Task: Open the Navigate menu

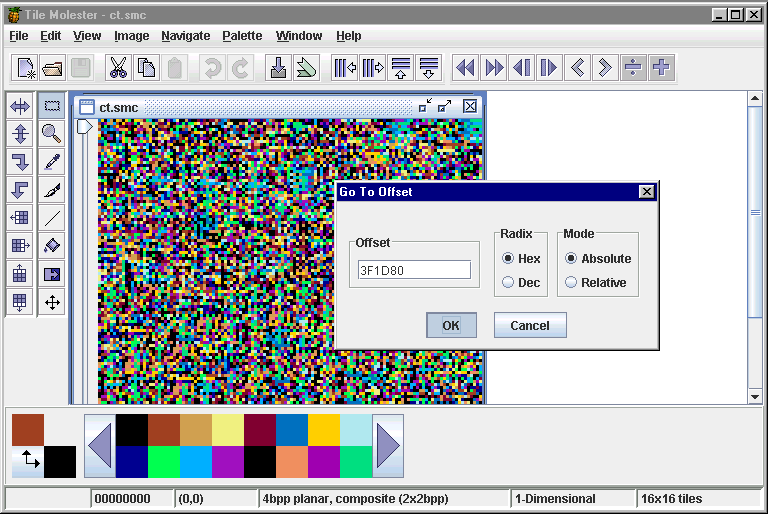Action: [185, 36]
